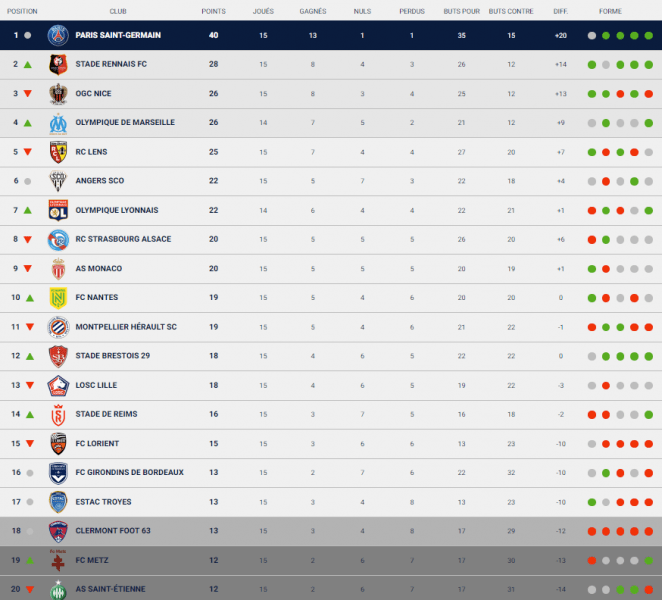The height and width of the screenshot is (600, 662).
Task: Click the AS Monaco club crest
Action: pos(57,269)
